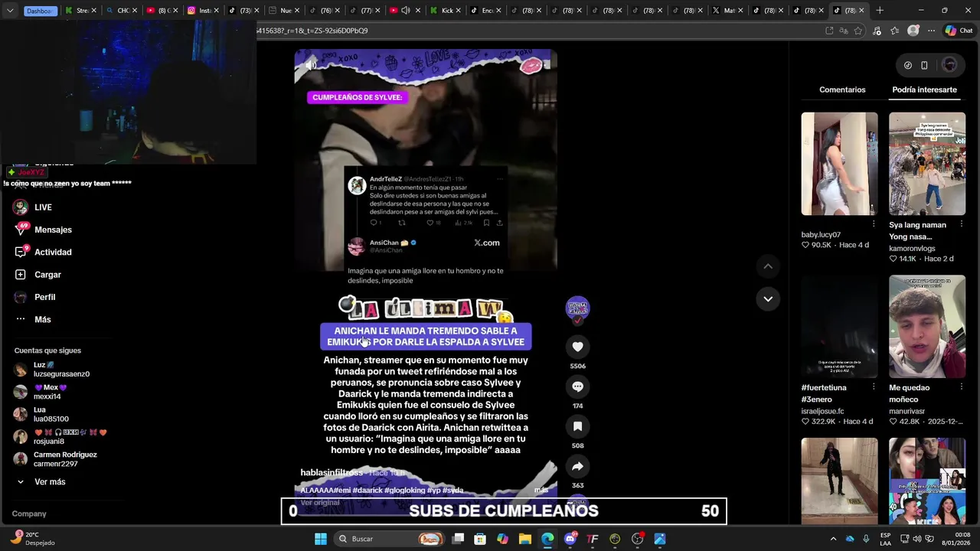Open the comments bubble on the video
980x551 pixels.
(x=577, y=386)
